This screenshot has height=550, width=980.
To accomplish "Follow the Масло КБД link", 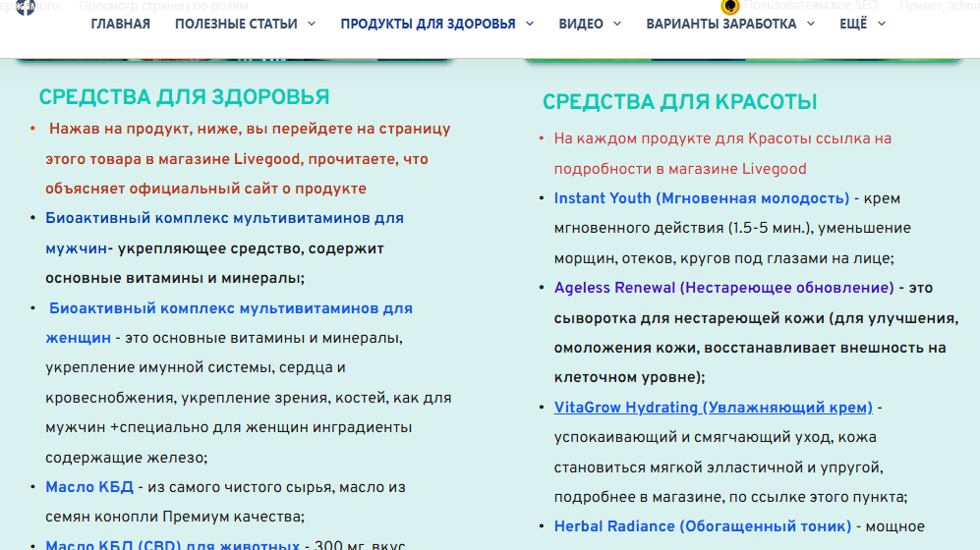I will point(89,487).
